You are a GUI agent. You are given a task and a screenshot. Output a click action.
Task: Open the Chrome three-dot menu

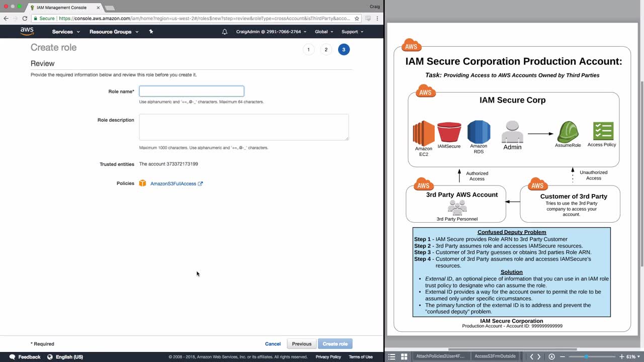tap(377, 18)
